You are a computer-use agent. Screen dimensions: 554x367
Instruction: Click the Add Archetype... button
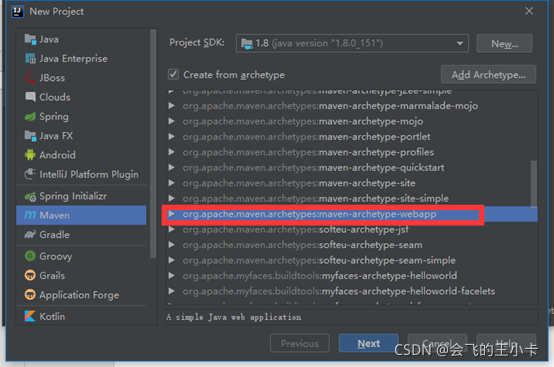click(488, 75)
